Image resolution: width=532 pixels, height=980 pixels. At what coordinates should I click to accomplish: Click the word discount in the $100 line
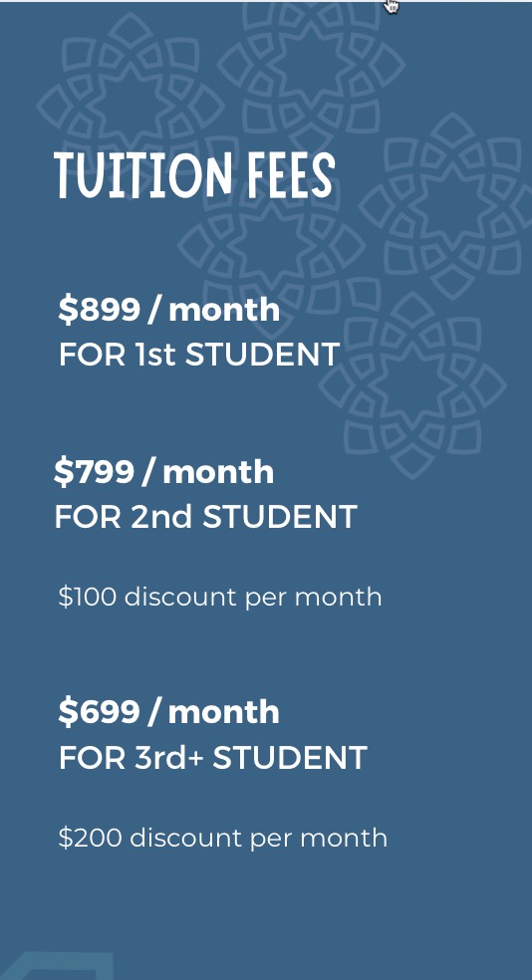tap(180, 597)
